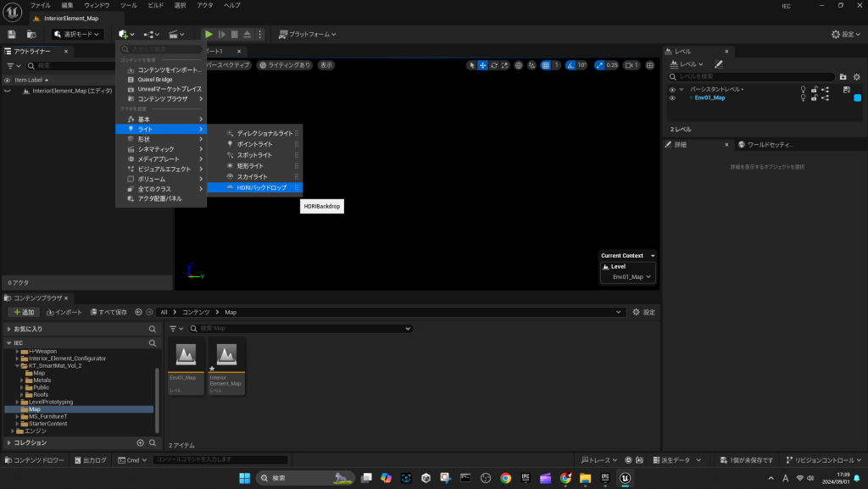The height and width of the screenshot is (489, 868).
Task: Click the green Play button in toolbar
Action: pos(209,34)
